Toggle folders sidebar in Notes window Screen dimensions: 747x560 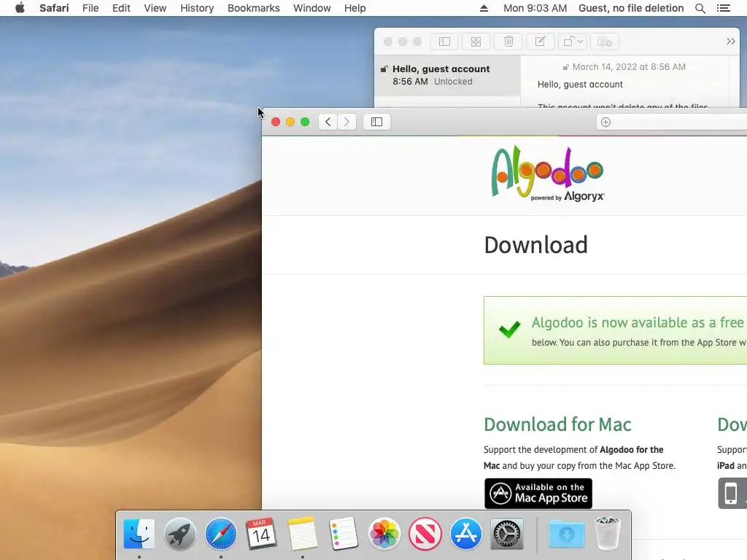444,42
